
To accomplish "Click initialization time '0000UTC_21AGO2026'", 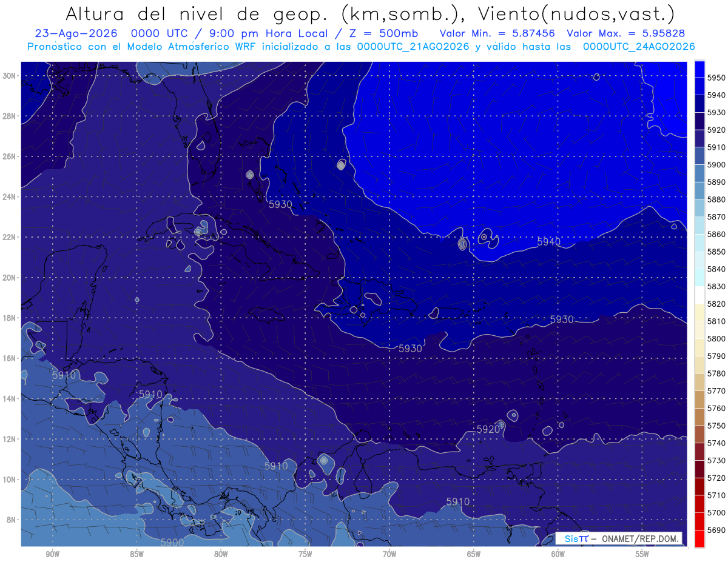I will click(x=413, y=47).
